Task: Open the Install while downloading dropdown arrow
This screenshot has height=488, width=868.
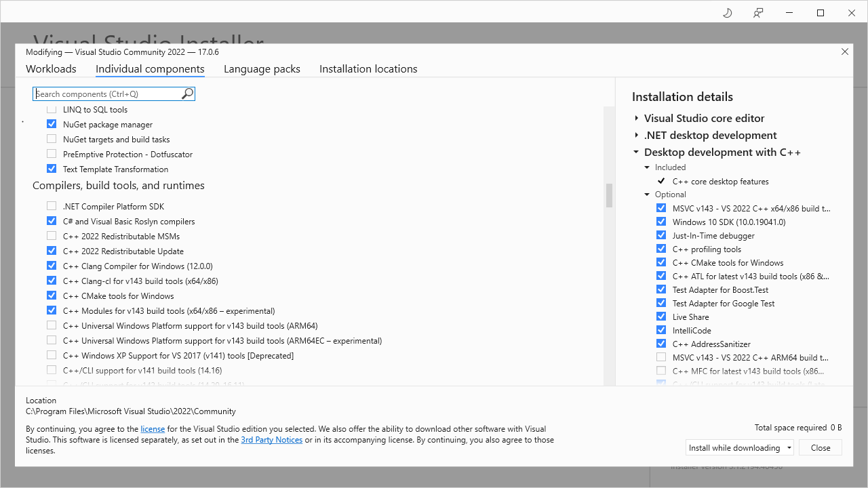Action: tap(789, 448)
